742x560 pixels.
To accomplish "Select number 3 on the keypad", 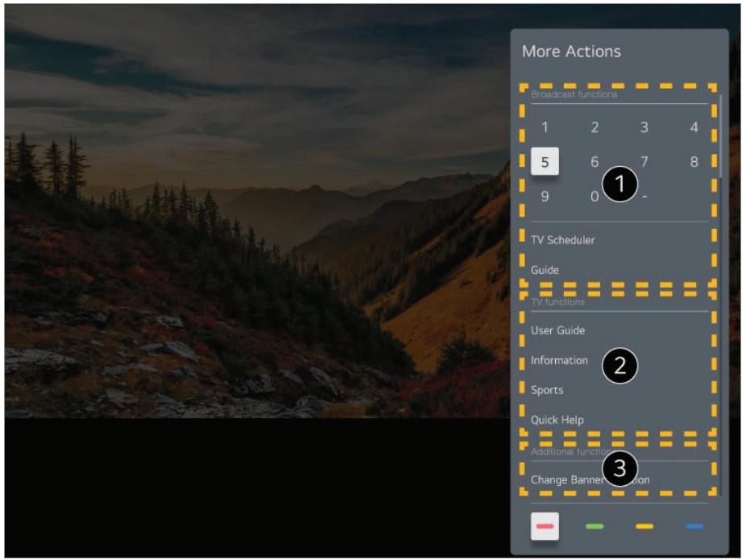I will pyautogui.click(x=644, y=127).
